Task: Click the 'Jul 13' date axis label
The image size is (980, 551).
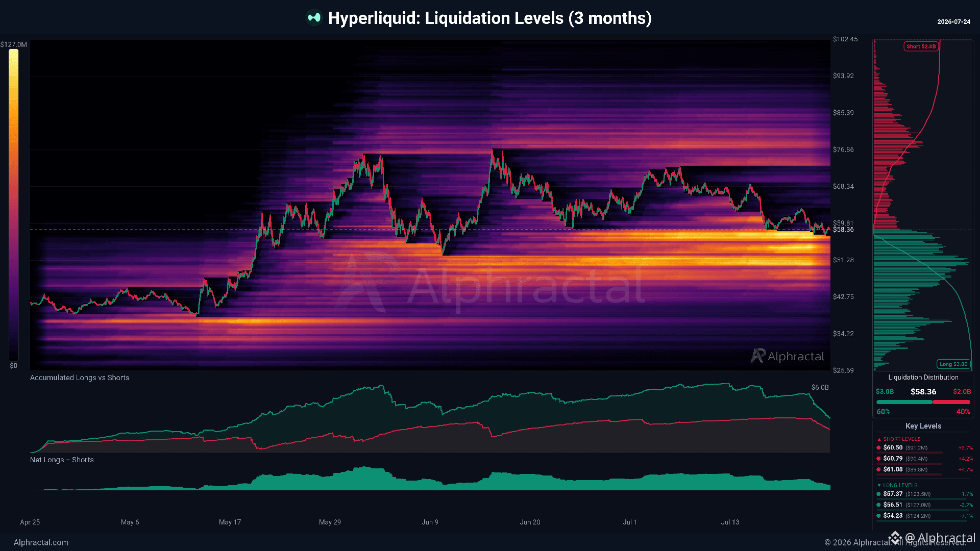Action: [x=730, y=522]
